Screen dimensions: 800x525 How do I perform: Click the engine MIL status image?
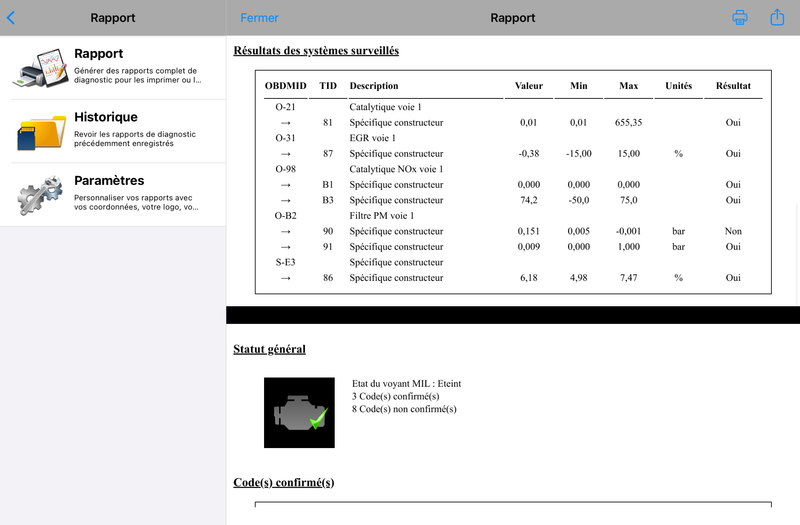tap(299, 413)
